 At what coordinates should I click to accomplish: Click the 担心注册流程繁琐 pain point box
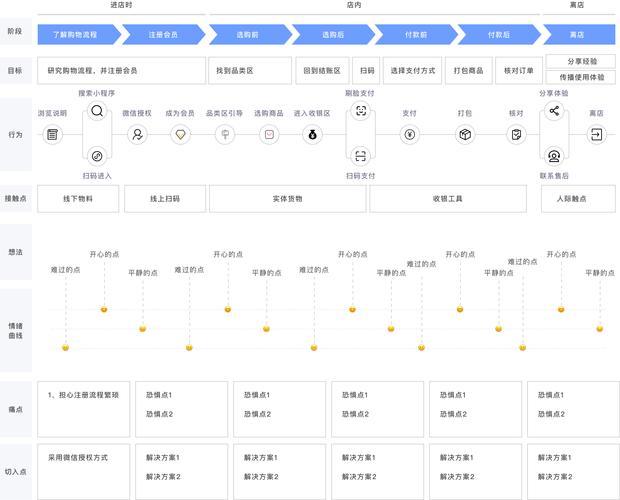(83, 409)
